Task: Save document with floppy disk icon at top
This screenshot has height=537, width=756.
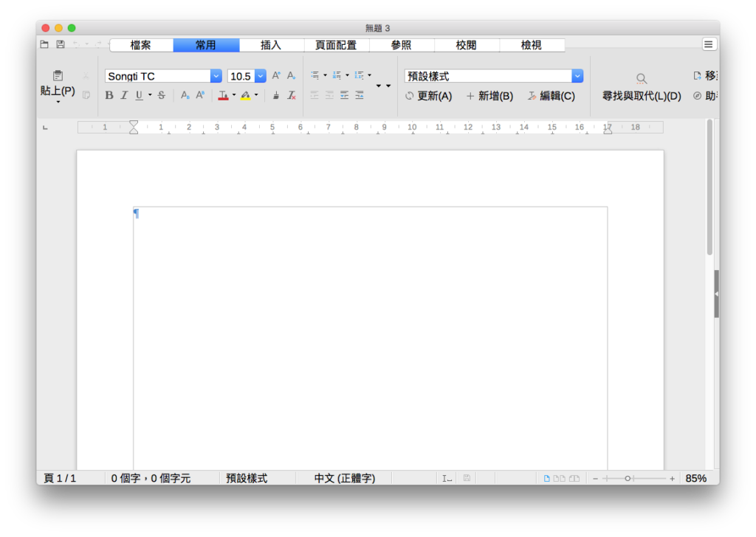Action: tap(61, 44)
